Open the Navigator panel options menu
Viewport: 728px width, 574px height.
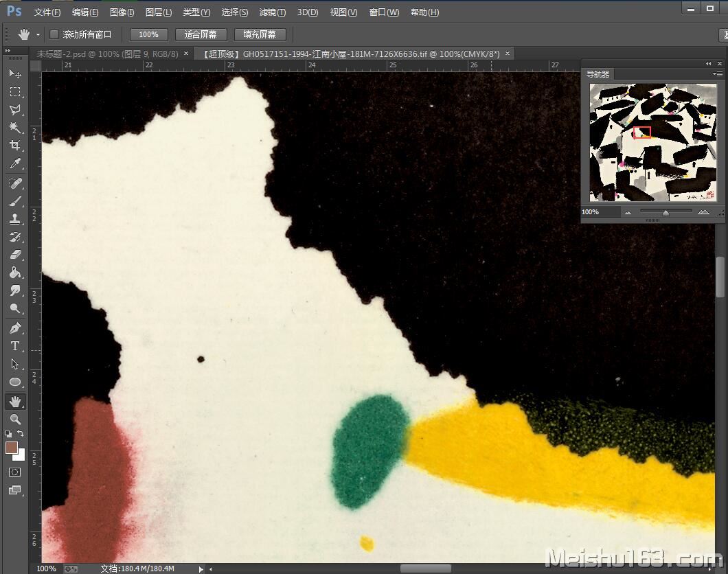click(x=717, y=73)
